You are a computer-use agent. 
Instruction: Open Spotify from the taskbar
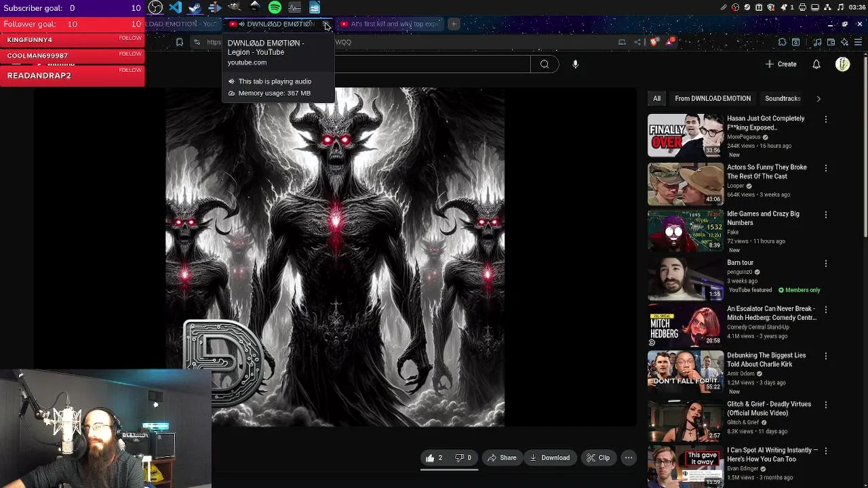pyautogui.click(x=275, y=7)
